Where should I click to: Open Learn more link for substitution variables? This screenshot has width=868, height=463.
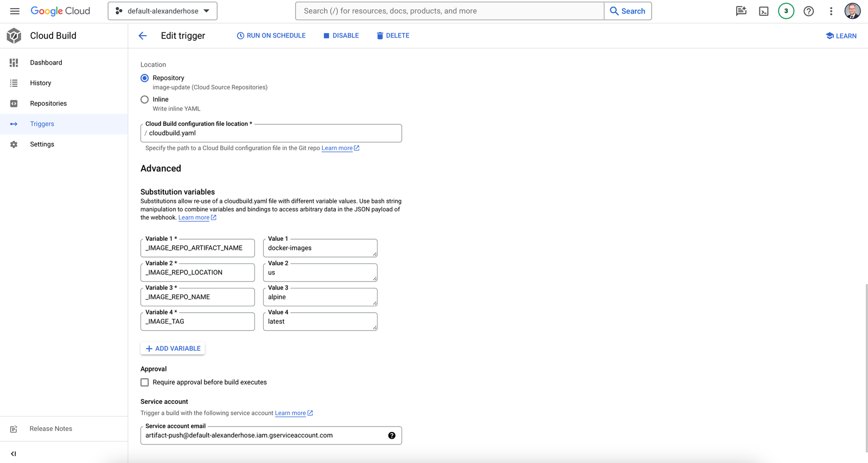197,217
